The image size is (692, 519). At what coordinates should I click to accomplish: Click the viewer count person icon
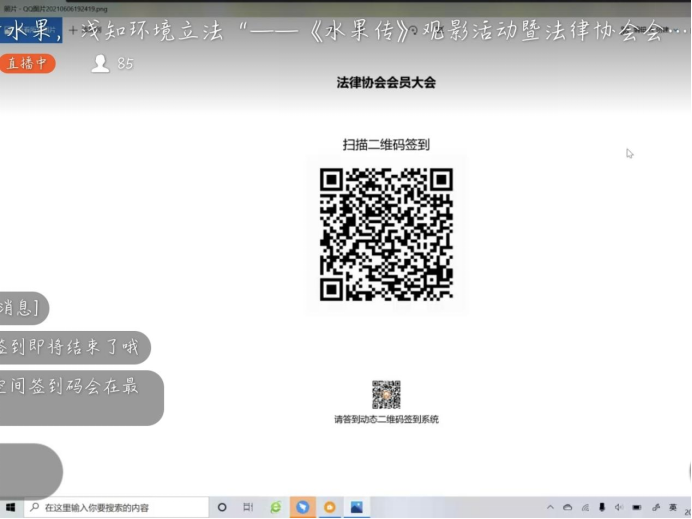click(x=100, y=64)
